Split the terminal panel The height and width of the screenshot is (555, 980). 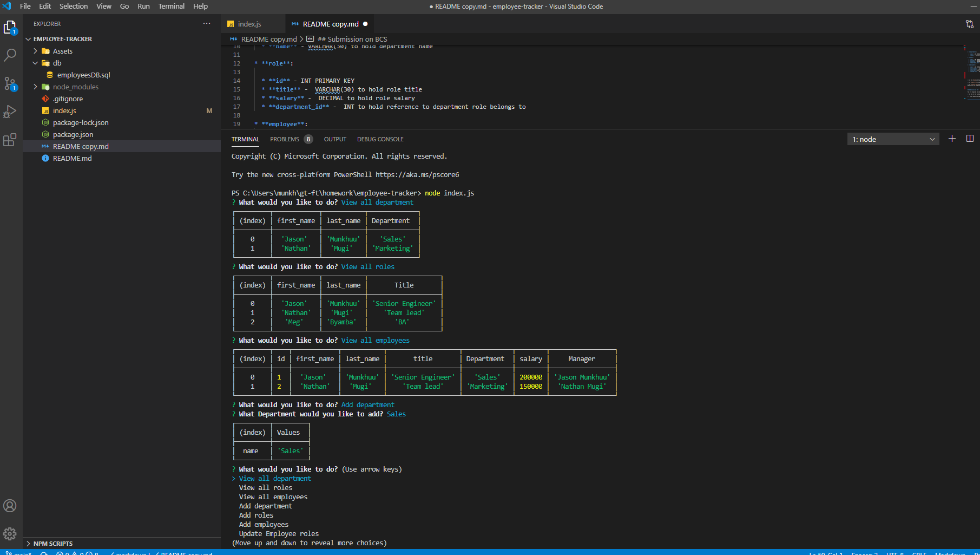pos(970,139)
